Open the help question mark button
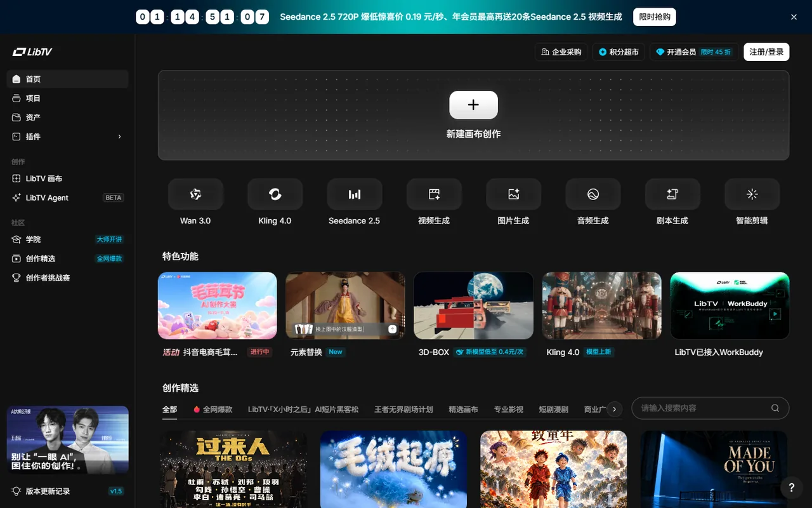Viewport: 812px width, 508px height. tap(791, 488)
